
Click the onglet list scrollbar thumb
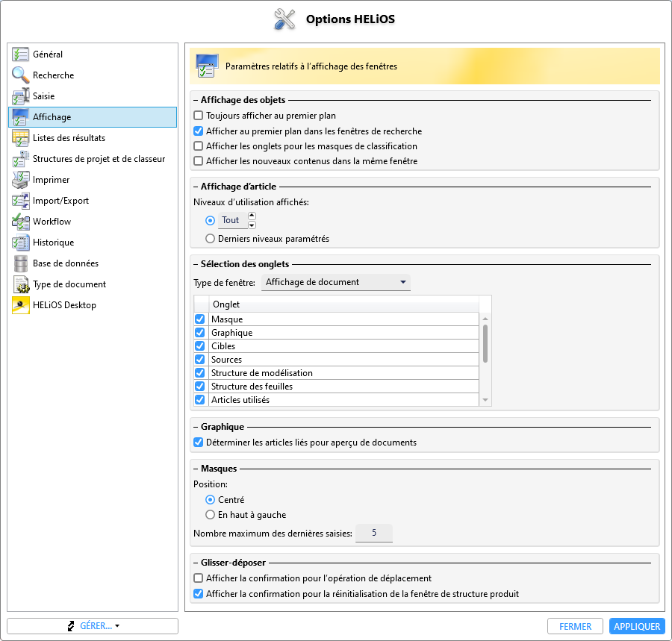485,344
